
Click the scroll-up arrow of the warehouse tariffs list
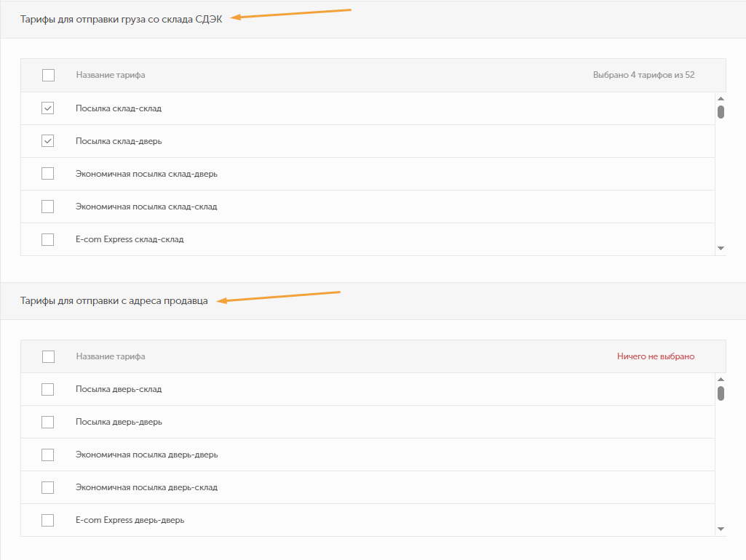click(x=721, y=98)
